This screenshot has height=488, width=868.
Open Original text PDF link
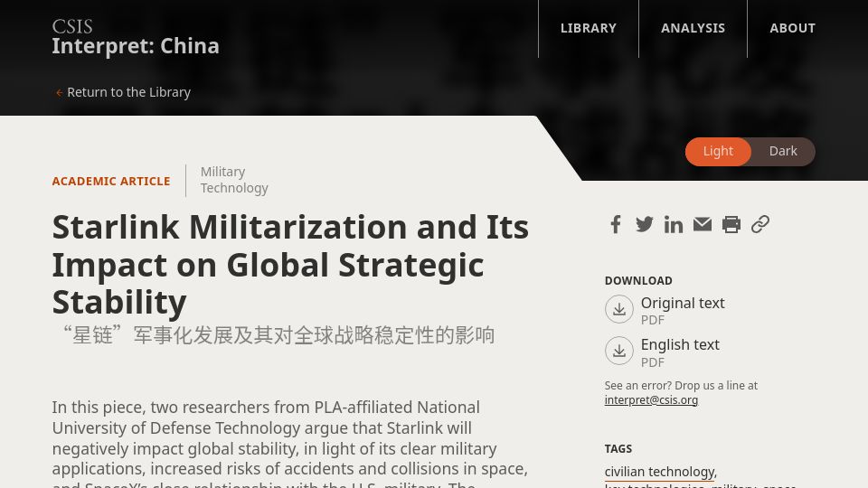point(683,310)
